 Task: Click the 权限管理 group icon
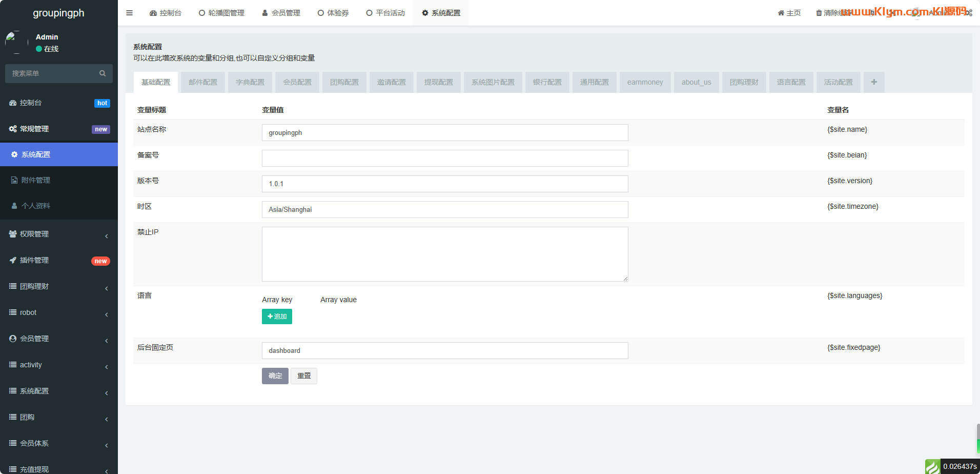coord(13,234)
